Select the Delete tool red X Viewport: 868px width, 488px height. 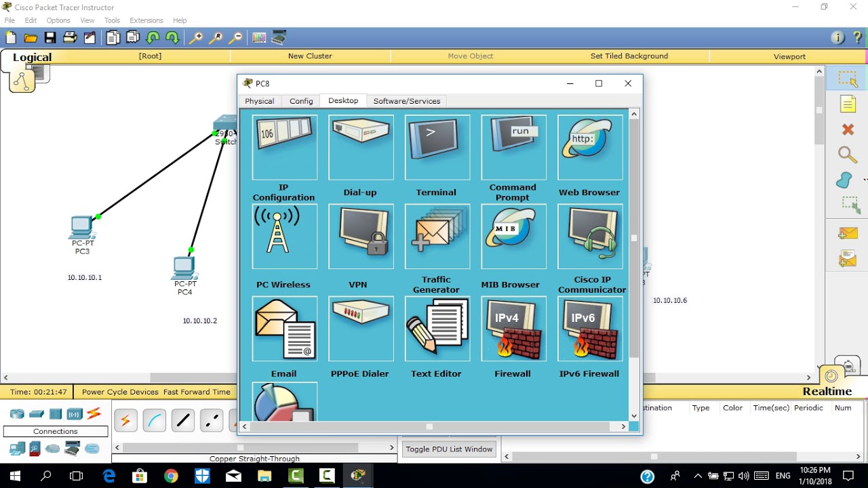point(848,129)
